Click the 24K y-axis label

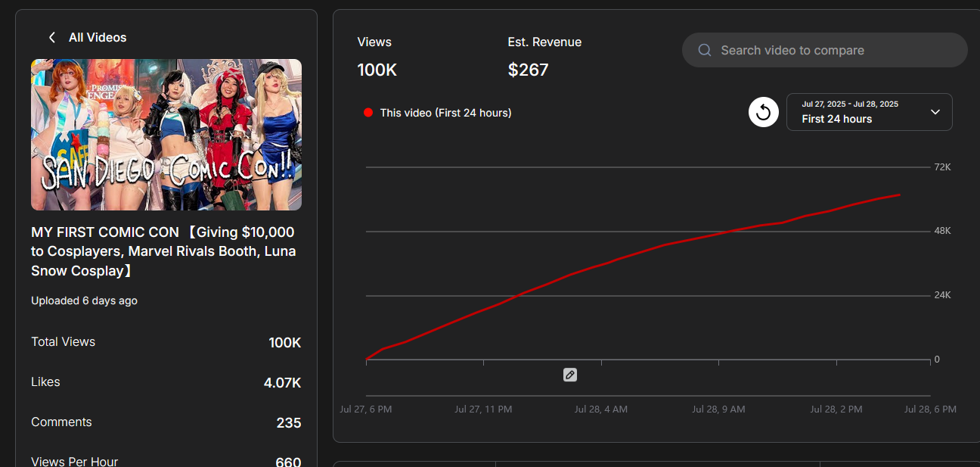tap(943, 295)
